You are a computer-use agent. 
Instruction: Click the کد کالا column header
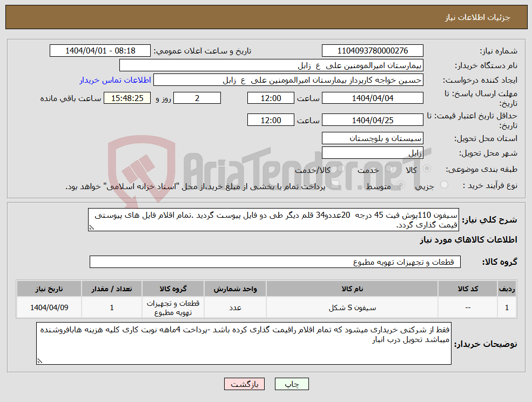coord(468,289)
